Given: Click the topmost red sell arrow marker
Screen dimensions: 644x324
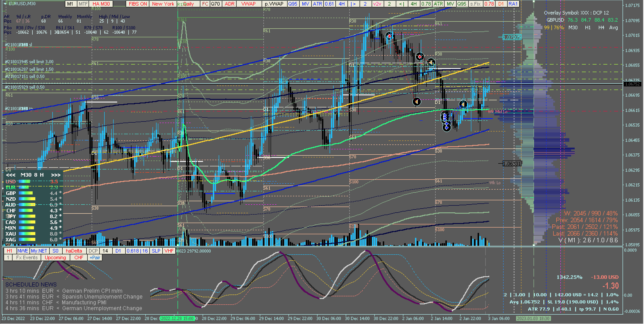Looking at the screenshot, I should 389,36.
